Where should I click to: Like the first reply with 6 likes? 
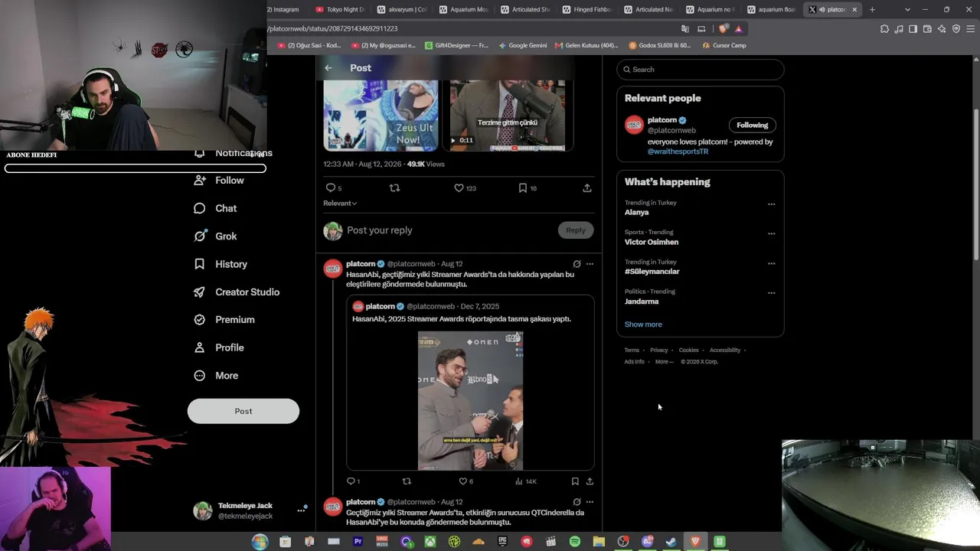[462, 481]
